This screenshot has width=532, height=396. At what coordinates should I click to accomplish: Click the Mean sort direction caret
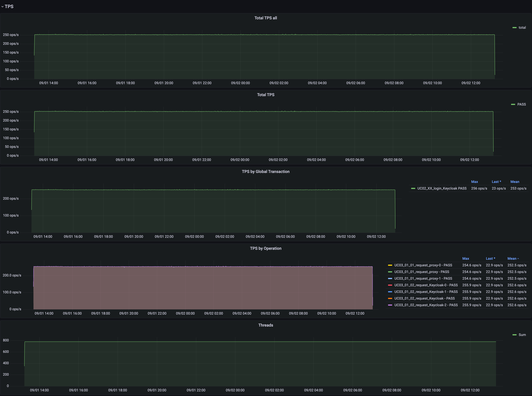point(518,259)
